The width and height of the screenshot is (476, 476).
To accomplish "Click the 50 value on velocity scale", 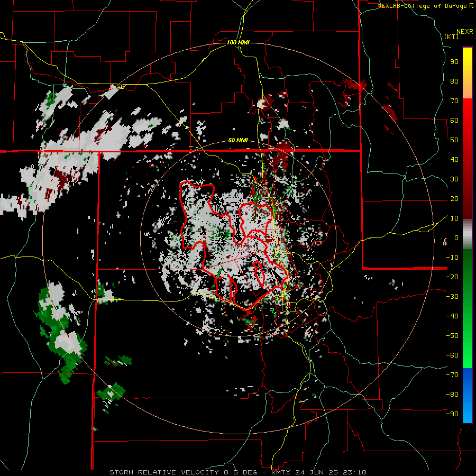I will 454,140.
